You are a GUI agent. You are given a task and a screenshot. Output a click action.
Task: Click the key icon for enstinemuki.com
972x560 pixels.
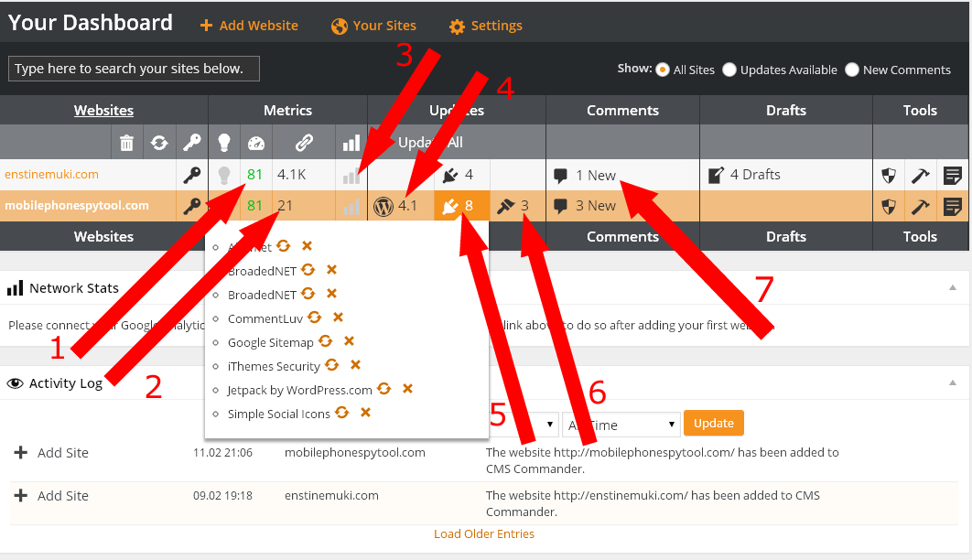click(x=191, y=175)
